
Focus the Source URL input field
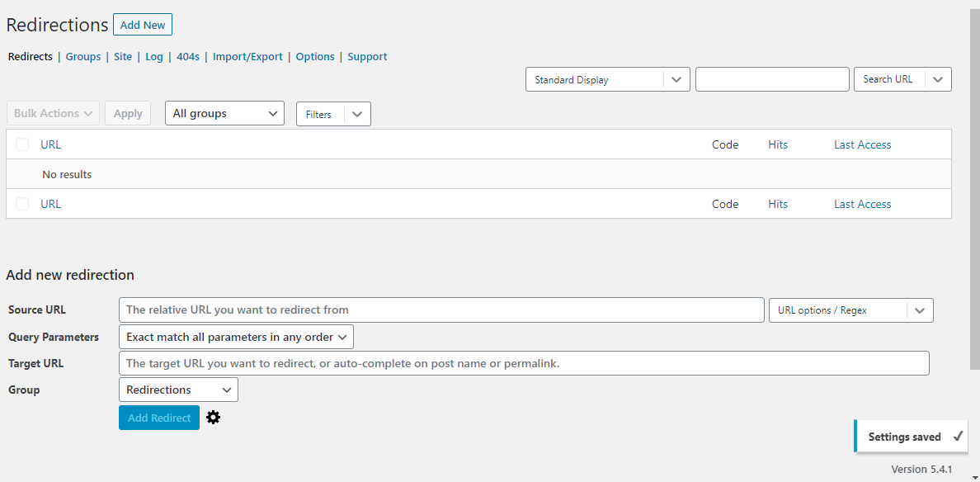click(441, 310)
